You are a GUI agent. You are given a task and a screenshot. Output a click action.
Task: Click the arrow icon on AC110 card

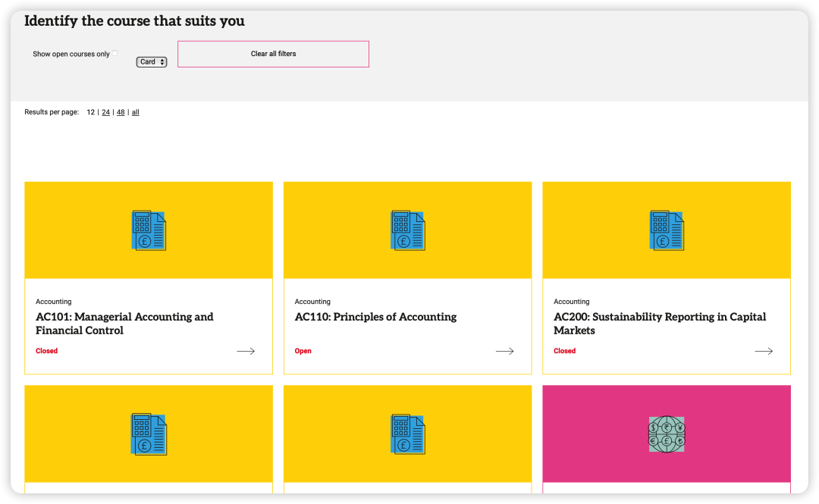point(505,352)
